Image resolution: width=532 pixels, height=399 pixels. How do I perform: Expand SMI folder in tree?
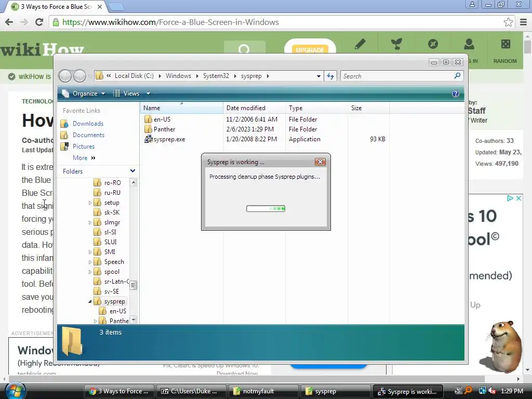[90, 252]
